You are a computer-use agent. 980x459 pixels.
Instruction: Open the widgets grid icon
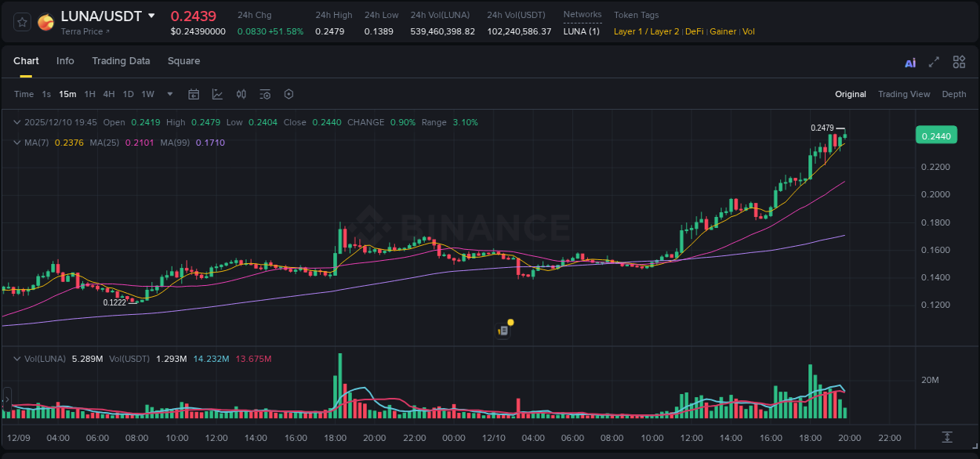coord(959,61)
